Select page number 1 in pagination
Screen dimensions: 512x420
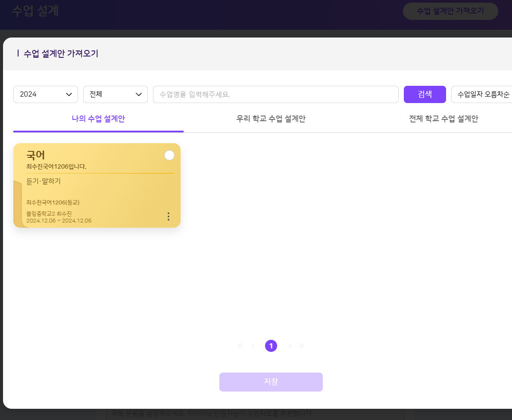tap(271, 346)
